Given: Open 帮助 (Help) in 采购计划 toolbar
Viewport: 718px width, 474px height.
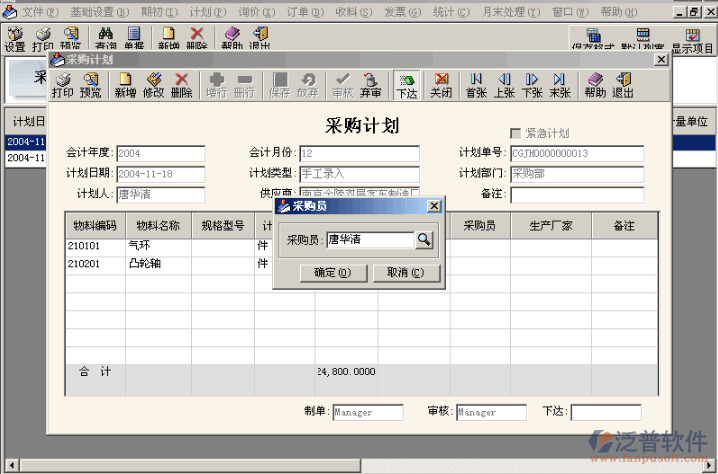Looking at the screenshot, I should pyautogui.click(x=595, y=85).
